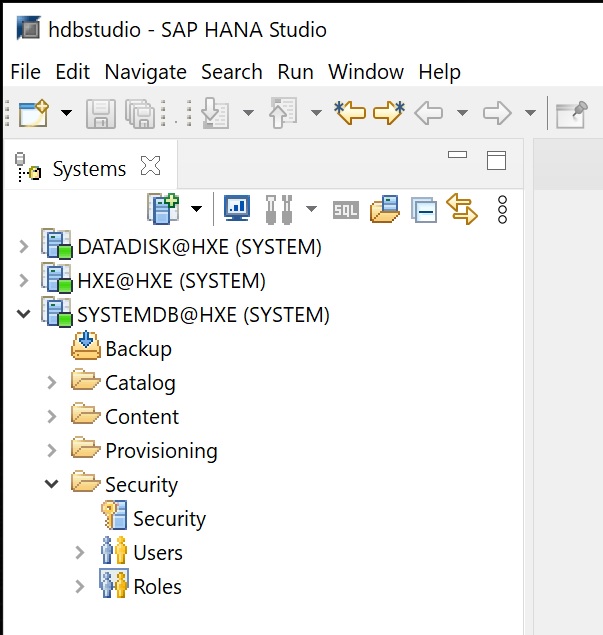
Task: Click the Save All toolbar icon
Action: pos(142,113)
